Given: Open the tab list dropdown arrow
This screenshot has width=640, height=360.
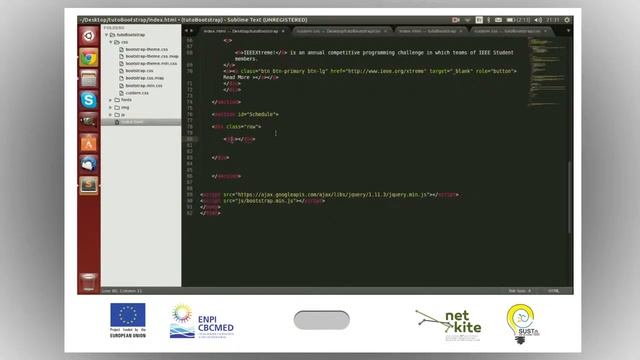Looking at the screenshot, I should (x=568, y=31).
